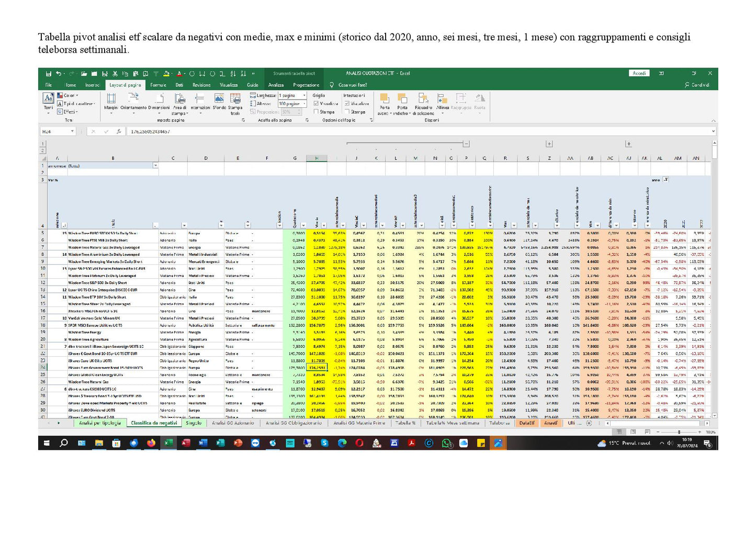Open the Altezza 100 pagine dropdown

[304, 104]
